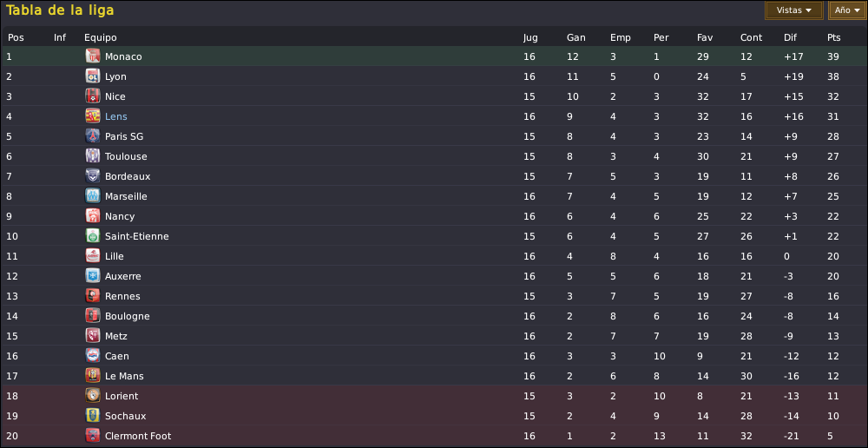Open the Vistas dropdown menu
This screenshot has width=868, height=448.
[x=793, y=10]
